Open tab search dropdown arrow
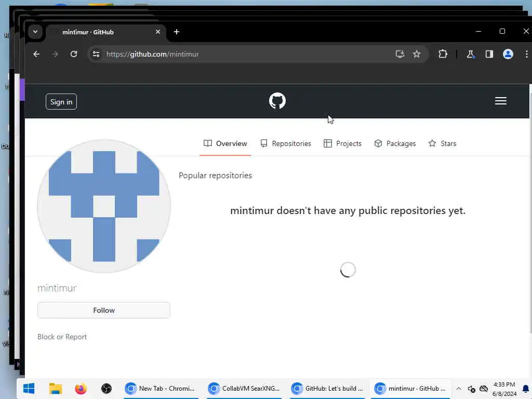This screenshot has height=399, width=532. coord(35,32)
